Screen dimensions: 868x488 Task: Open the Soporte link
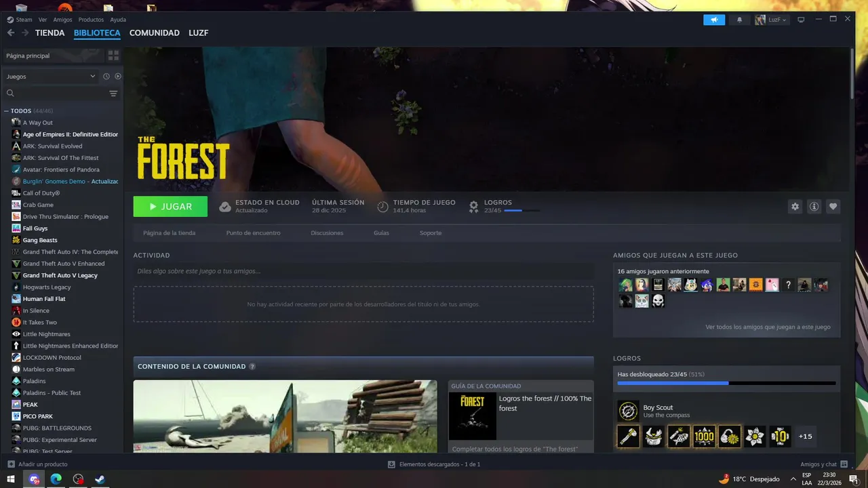pyautogui.click(x=431, y=233)
